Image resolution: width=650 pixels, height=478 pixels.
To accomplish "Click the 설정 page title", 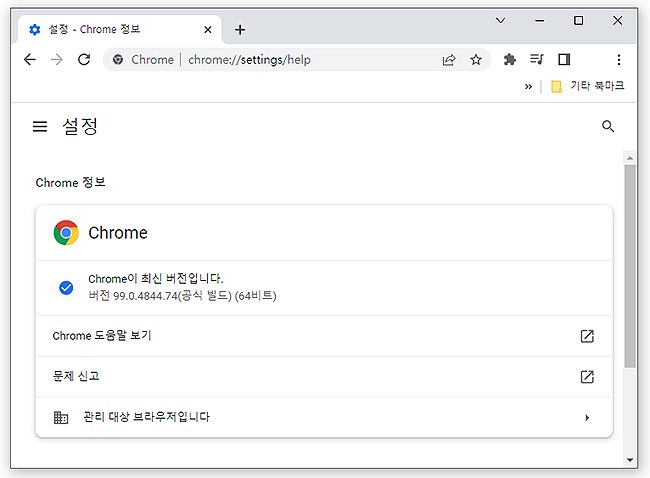I will pyautogui.click(x=80, y=126).
